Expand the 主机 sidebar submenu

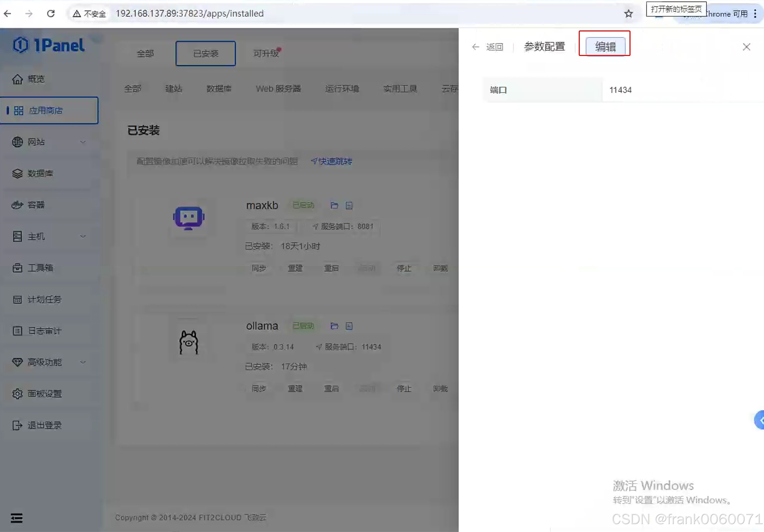pos(82,236)
